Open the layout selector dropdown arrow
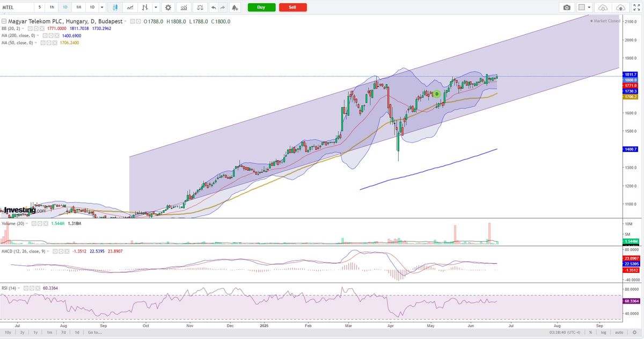Screen dimensions: 644x339 [x=589, y=8]
